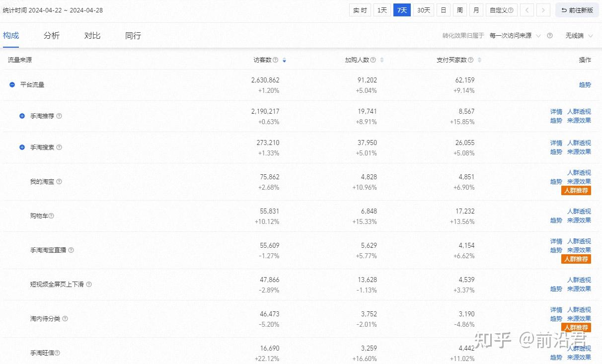Screen dimensions: 602x364
Task: Click 人群推荐 badge in 我的淘宝 row
Action: pos(576,191)
